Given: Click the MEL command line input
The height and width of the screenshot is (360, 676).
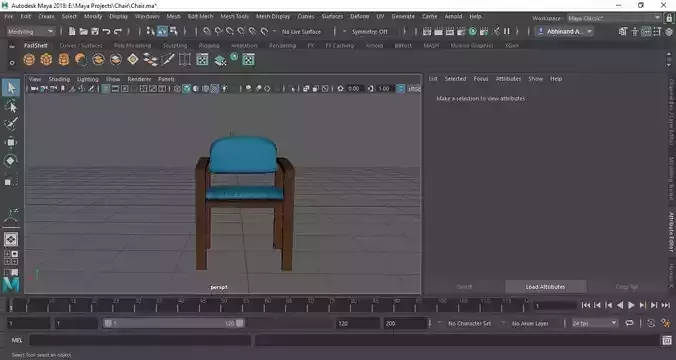Looking at the screenshot, I should click(140, 340).
